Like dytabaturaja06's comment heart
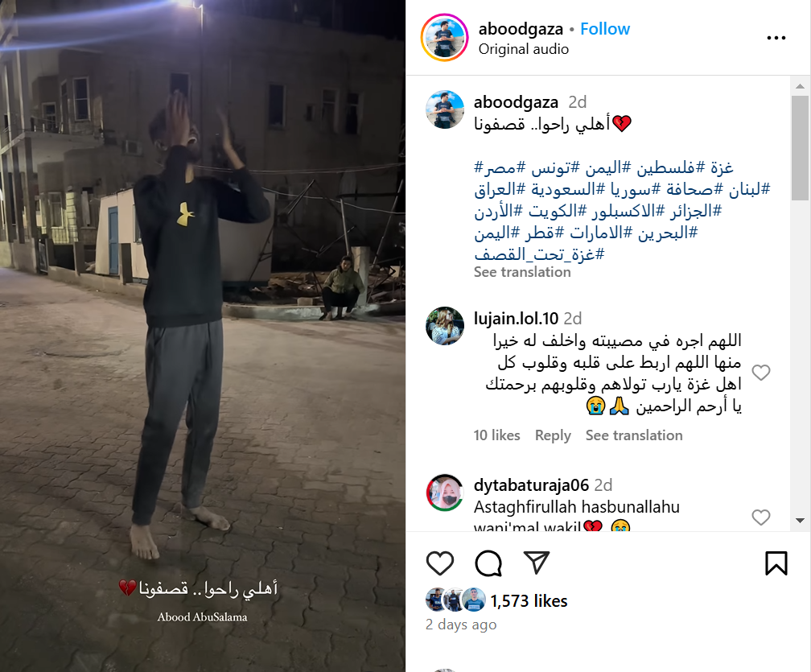Image resolution: width=811 pixels, height=672 pixels. click(x=761, y=517)
